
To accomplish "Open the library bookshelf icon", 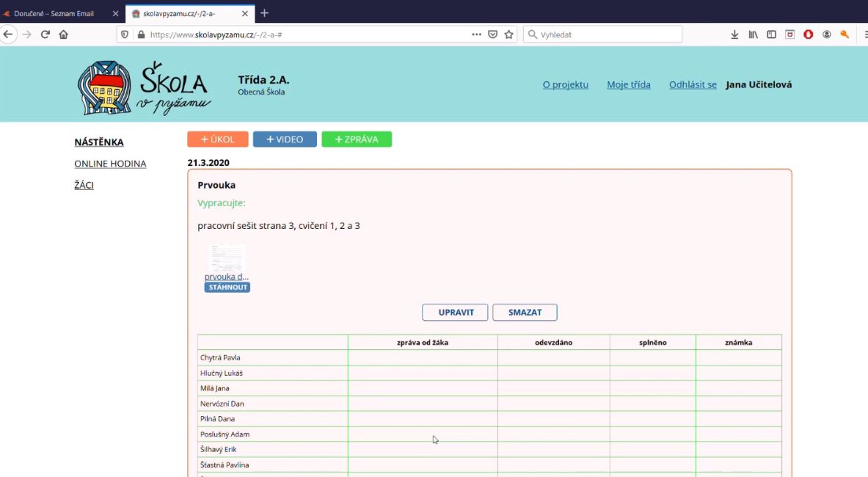I will coord(753,34).
